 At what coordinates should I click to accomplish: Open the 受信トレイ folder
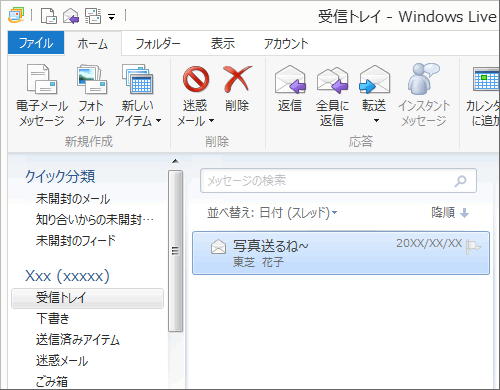tap(87, 298)
